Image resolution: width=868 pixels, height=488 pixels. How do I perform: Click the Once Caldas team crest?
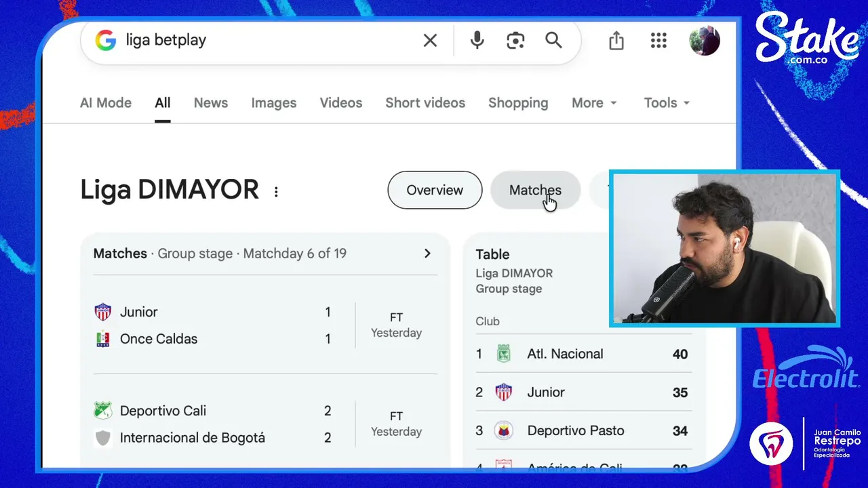pyautogui.click(x=102, y=339)
